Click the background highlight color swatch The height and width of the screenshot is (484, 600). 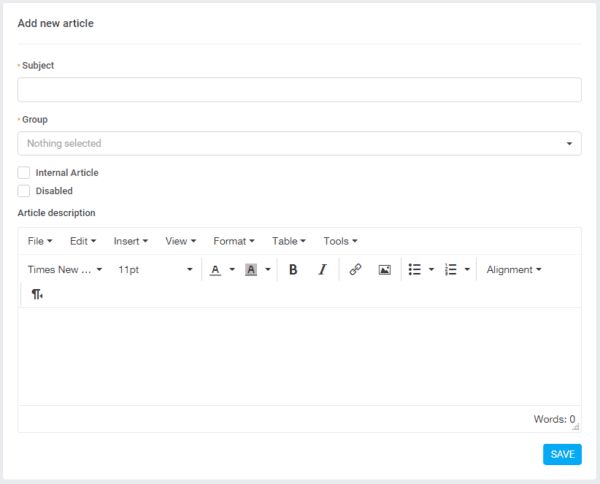tap(252, 270)
